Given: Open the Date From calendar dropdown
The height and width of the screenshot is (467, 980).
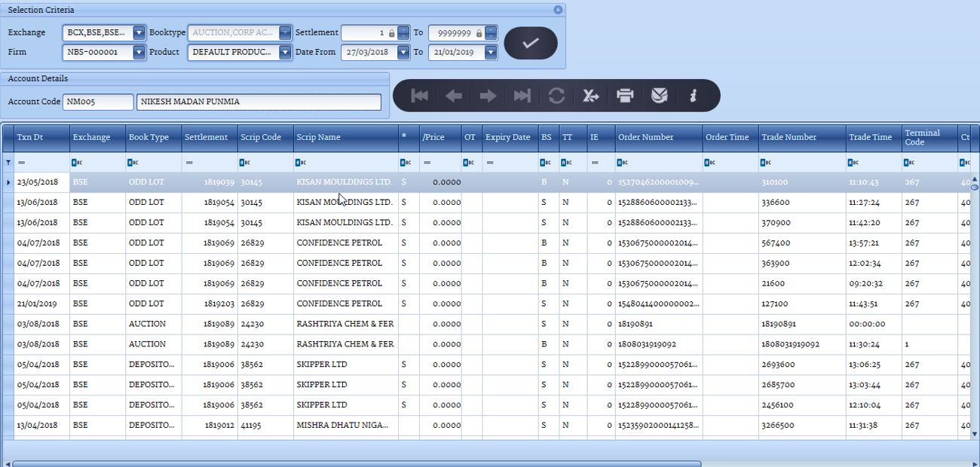Looking at the screenshot, I should point(403,53).
